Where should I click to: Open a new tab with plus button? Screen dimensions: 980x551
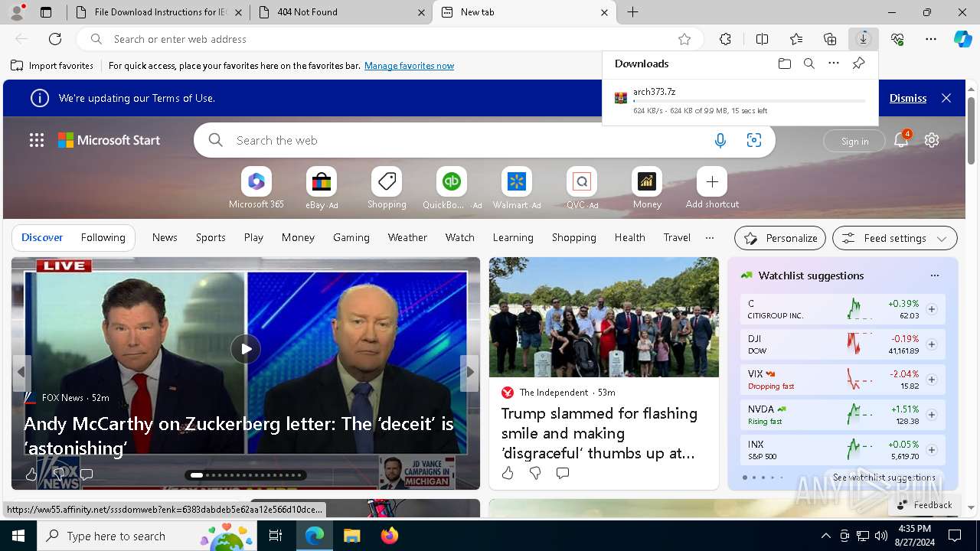632,12
